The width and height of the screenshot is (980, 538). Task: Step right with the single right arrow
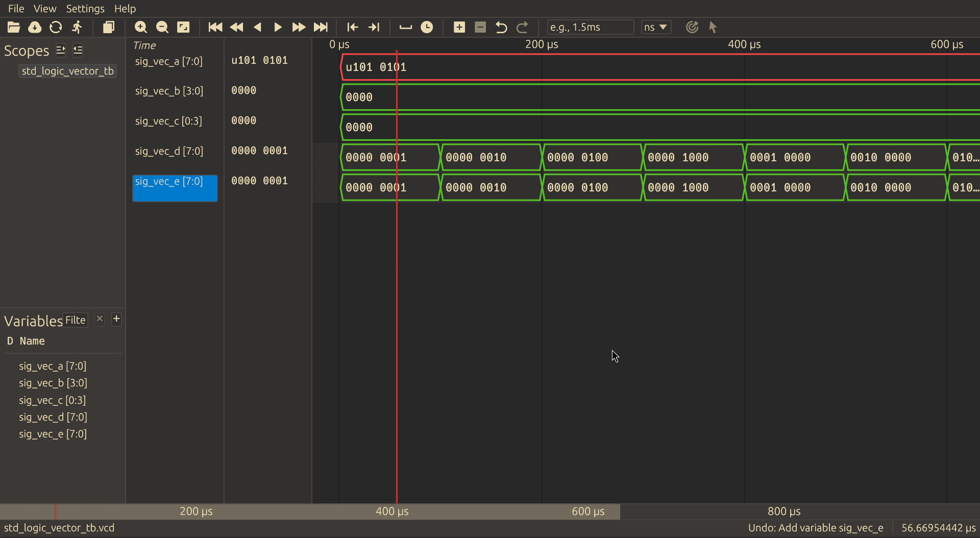pos(278,27)
